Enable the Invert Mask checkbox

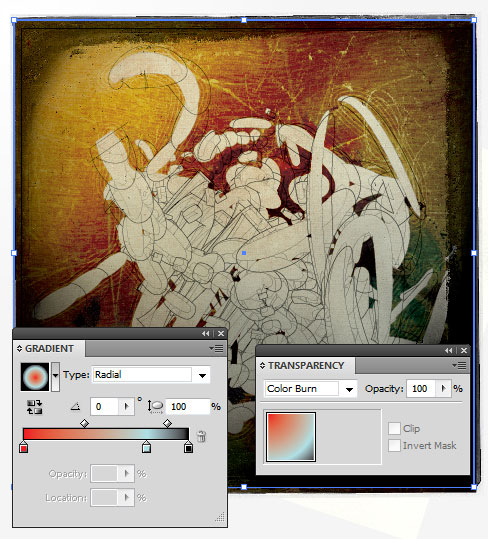coord(394,446)
